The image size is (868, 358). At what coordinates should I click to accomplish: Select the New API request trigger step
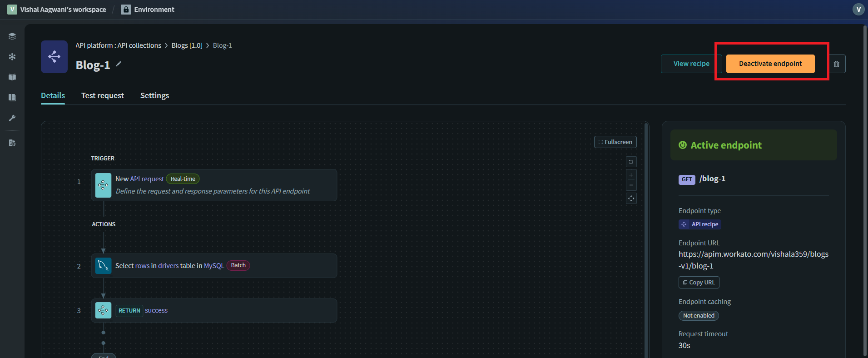tap(214, 185)
